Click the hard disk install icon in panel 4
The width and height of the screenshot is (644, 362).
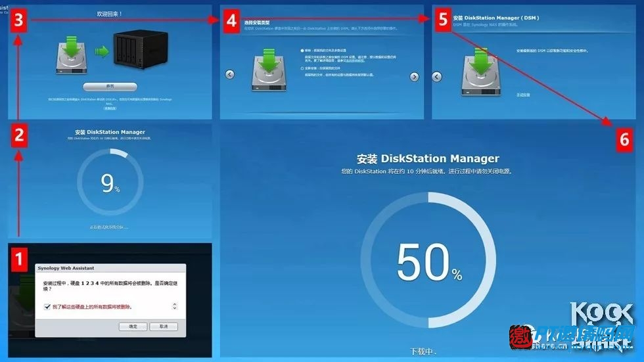(269, 70)
